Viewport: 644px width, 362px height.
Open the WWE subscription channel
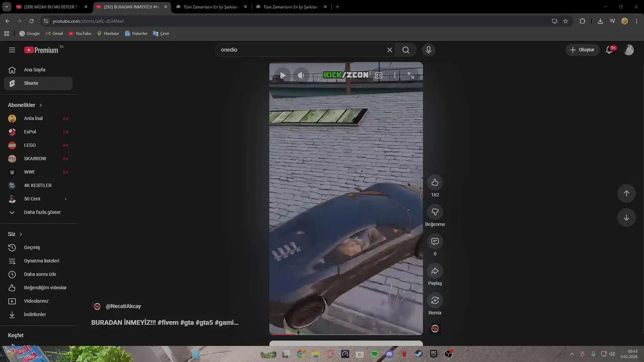[x=38, y=172]
